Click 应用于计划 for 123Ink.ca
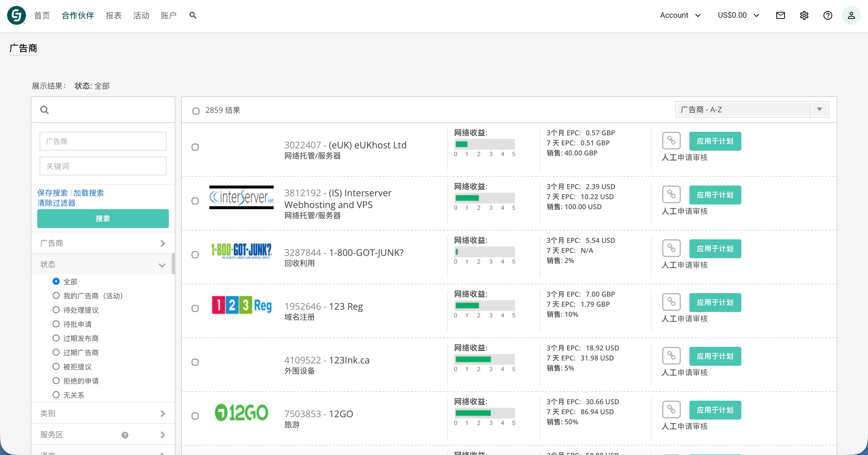Screen dimensions: 868x455 [715, 356]
